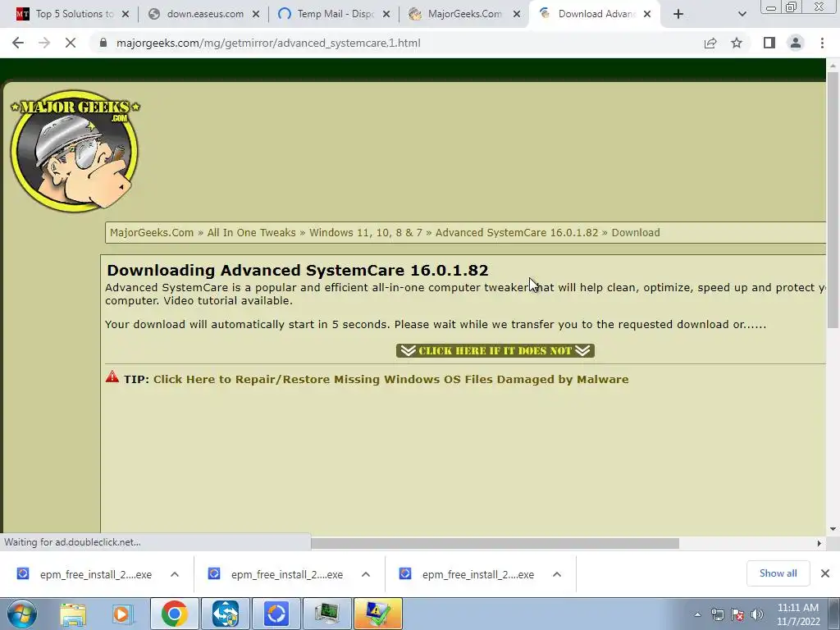
Task: Open Action Center flag icon
Action: pos(737,614)
